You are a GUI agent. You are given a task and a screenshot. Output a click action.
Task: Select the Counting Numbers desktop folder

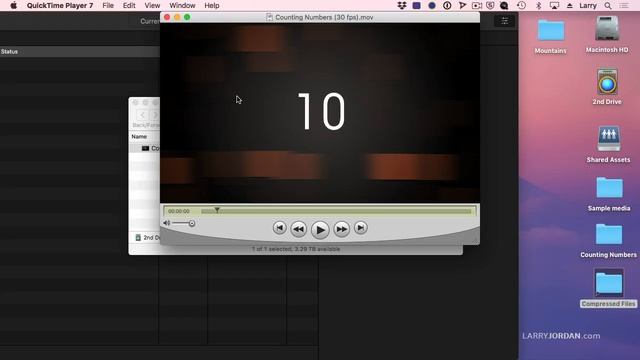coord(609,234)
